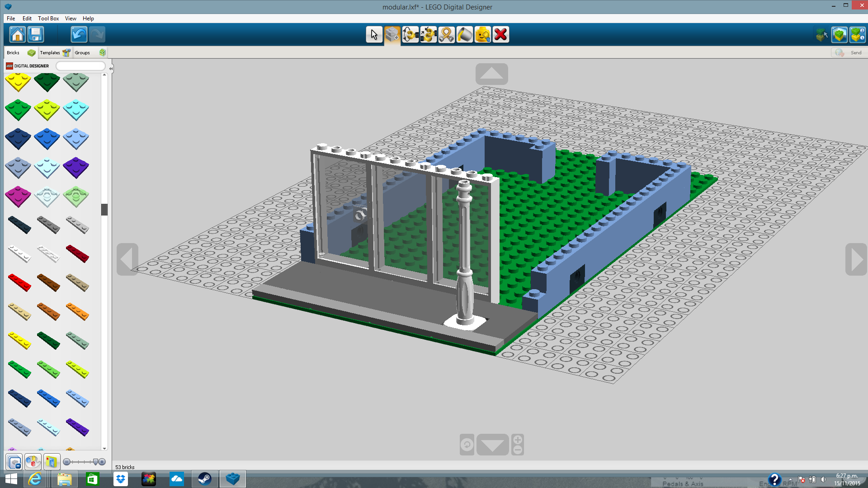Image resolution: width=868 pixels, height=488 pixels.
Task: Click the Save file button
Action: point(35,35)
